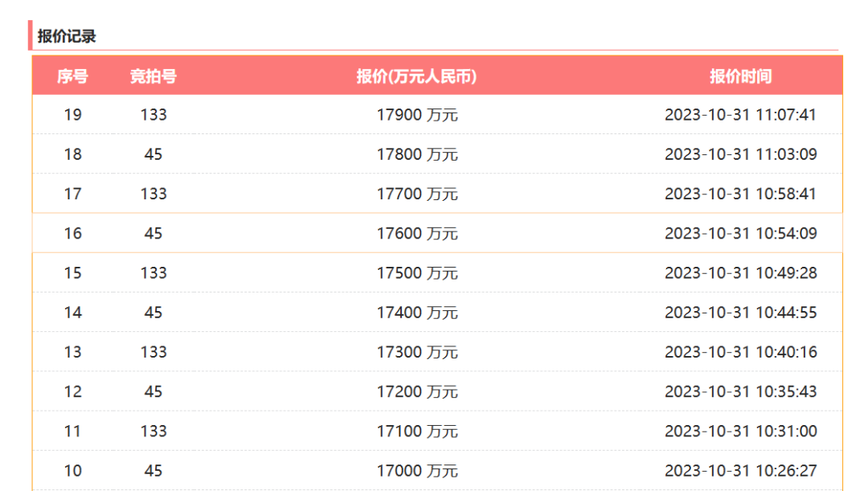The image size is (868, 491).
Task: Click bidder number 133 in row 19
Action: click(x=154, y=115)
